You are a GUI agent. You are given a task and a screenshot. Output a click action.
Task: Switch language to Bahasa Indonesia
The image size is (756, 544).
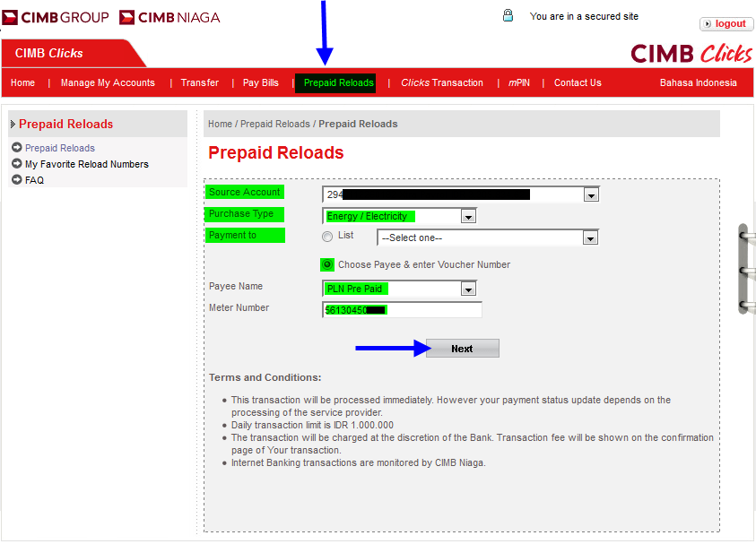698,82
